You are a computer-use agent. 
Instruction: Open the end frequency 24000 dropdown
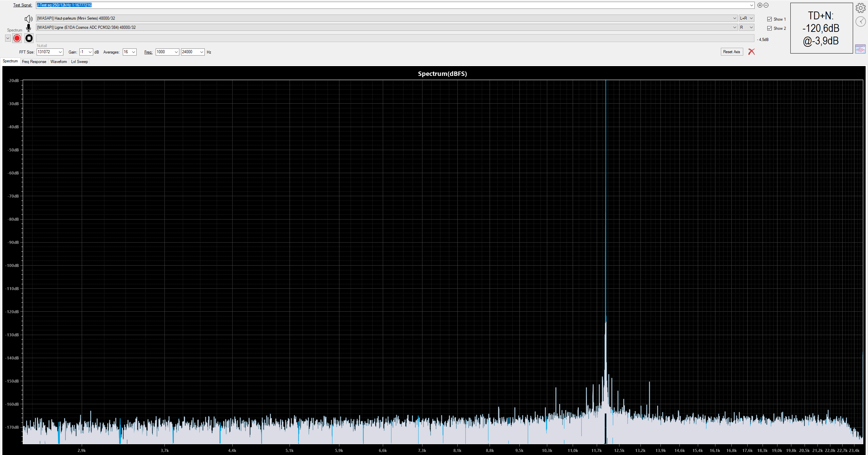202,52
